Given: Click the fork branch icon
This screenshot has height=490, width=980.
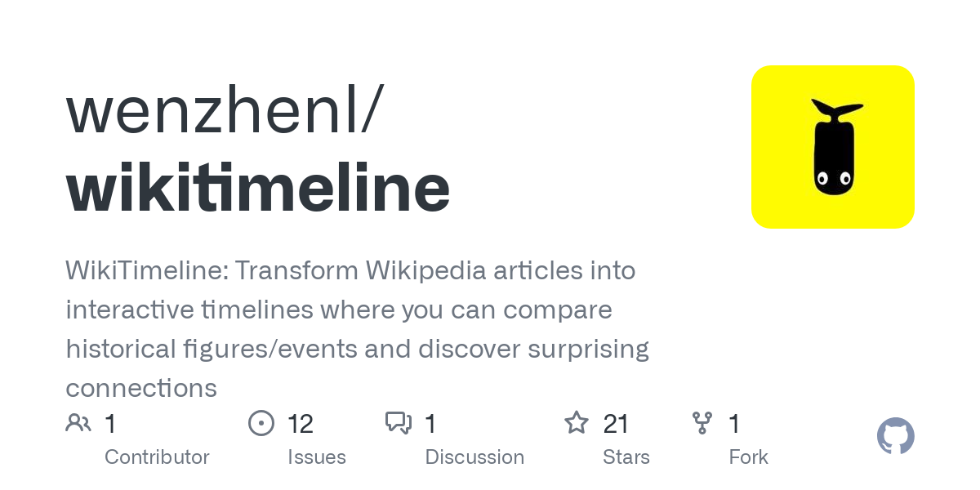Looking at the screenshot, I should pyautogui.click(x=702, y=423).
